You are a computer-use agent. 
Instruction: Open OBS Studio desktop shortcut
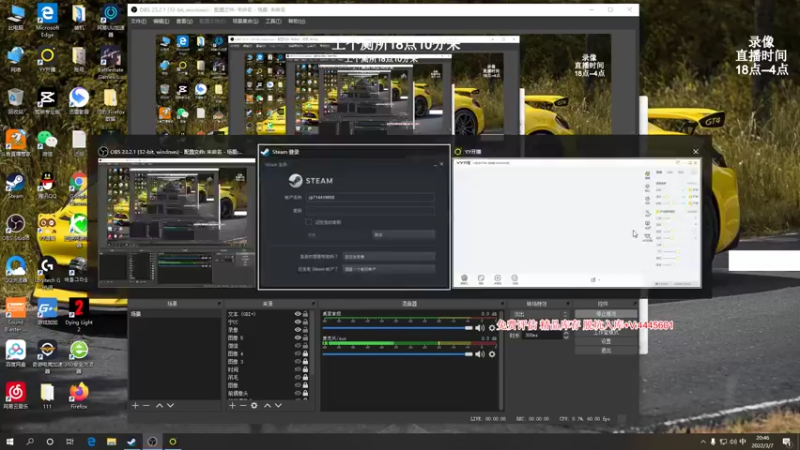coord(15,228)
